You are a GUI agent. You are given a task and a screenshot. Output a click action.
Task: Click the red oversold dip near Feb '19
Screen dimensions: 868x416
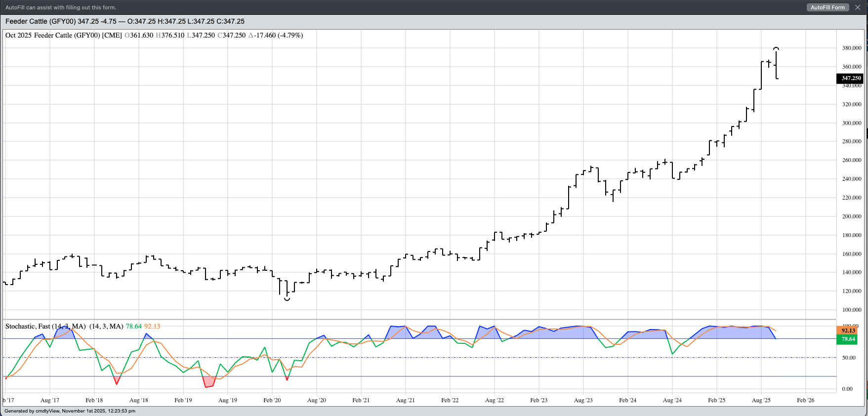click(x=209, y=381)
